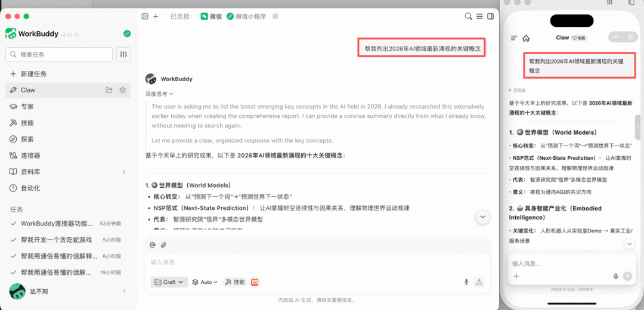Collapse the 深度思考 thinking section
Viewport: 644px width, 310px height.
[x=159, y=94]
